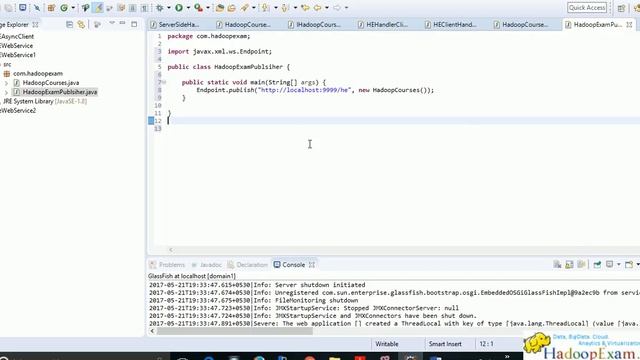Click the localhost:9999/he URL string in code

(305, 90)
